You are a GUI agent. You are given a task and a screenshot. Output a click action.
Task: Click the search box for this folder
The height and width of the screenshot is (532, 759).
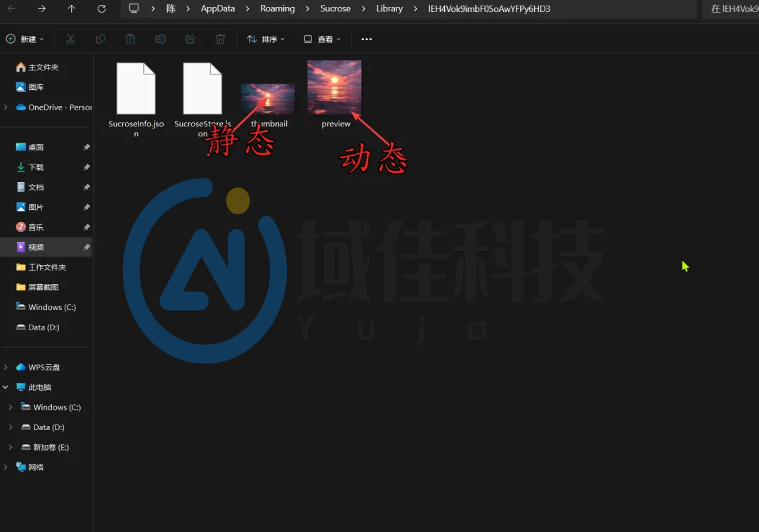[730, 8]
